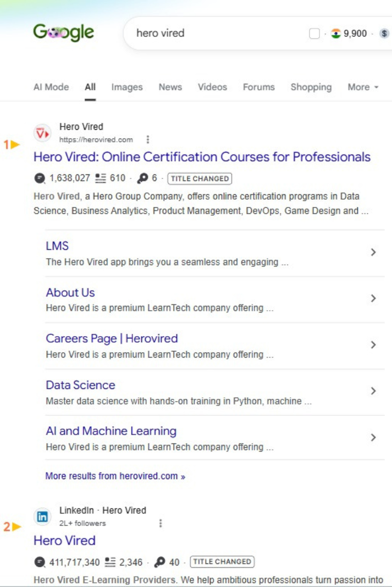Open three-dot menu beside LinkedIn result
Screen dimensions: 392x587
point(161,523)
